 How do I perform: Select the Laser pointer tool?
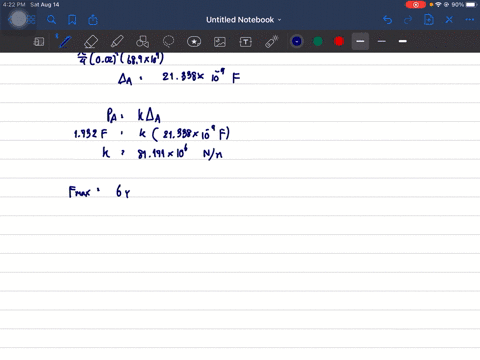click(272, 42)
